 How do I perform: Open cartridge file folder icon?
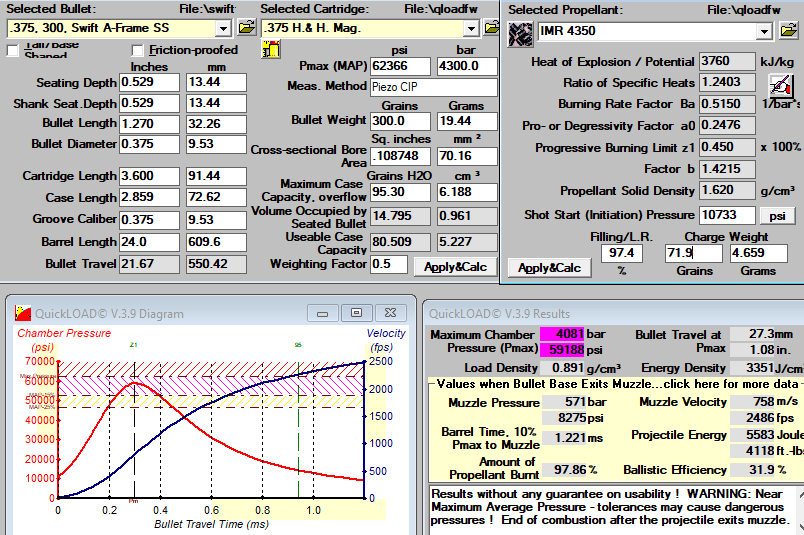(492, 27)
